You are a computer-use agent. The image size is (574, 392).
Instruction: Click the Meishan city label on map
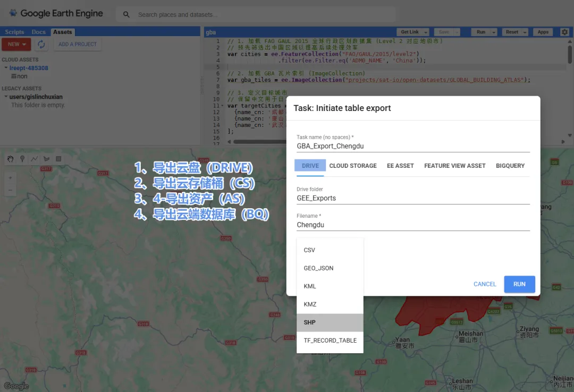click(x=470, y=336)
